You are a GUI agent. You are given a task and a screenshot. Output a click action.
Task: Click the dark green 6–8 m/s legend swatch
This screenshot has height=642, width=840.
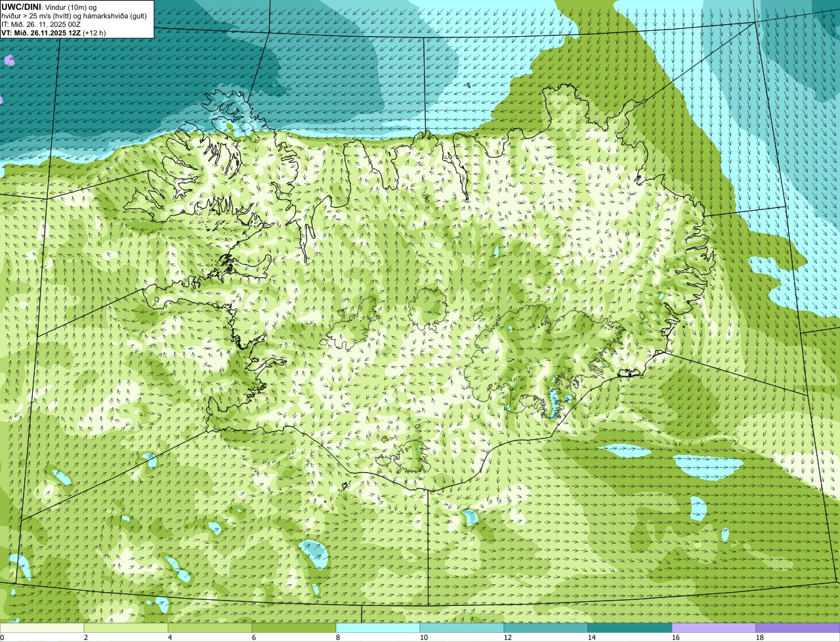pyautogui.click(x=294, y=628)
